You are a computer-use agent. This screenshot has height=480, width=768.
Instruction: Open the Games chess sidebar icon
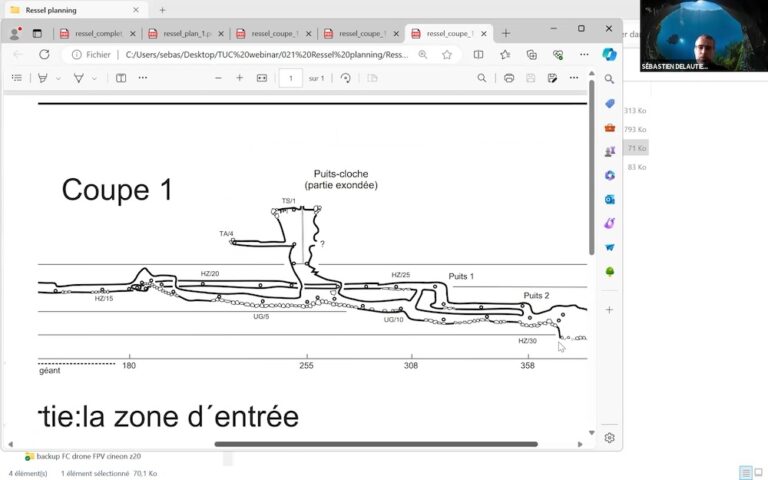[x=609, y=152]
